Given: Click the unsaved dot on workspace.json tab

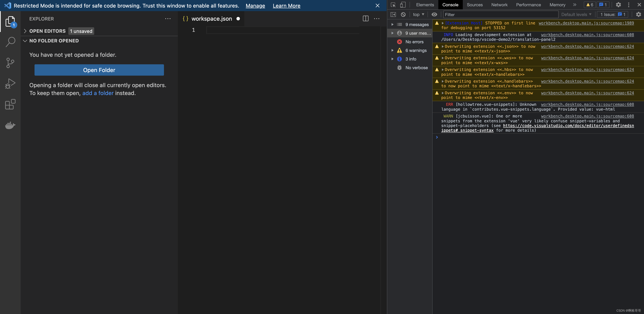Looking at the screenshot, I should [238, 19].
